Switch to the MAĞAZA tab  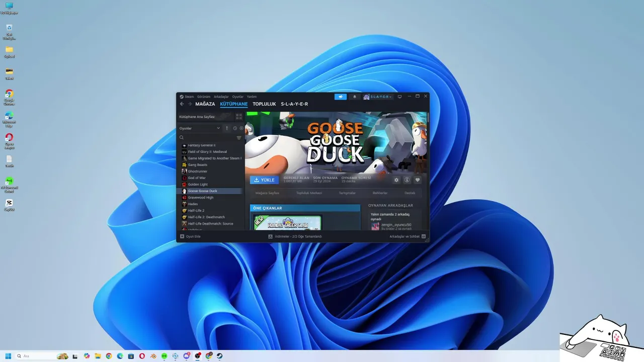(x=205, y=104)
